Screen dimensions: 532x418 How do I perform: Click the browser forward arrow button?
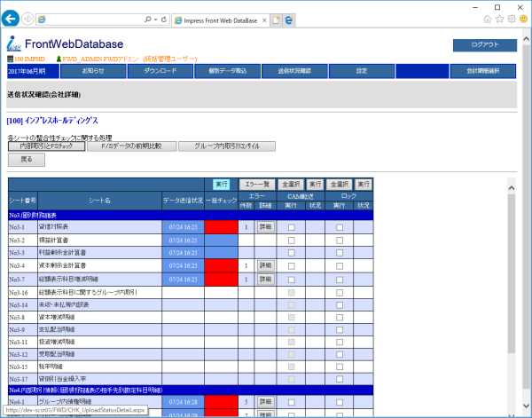coord(29,19)
